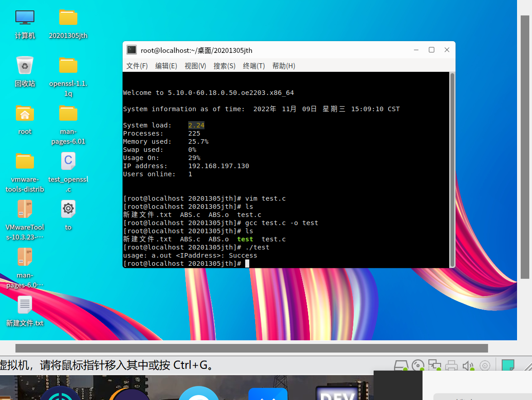Click the VMware network adapter status icon

(x=434, y=366)
